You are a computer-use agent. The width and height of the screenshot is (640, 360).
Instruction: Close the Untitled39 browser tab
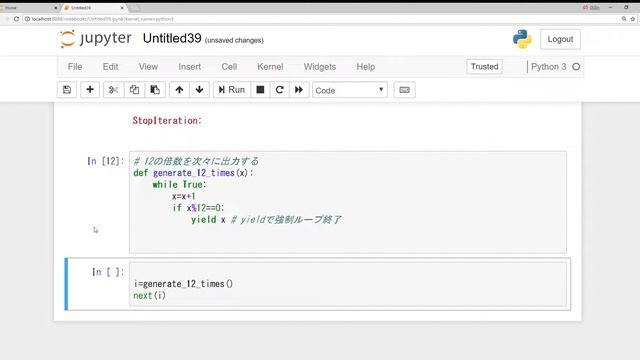pyautogui.click(x=122, y=8)
